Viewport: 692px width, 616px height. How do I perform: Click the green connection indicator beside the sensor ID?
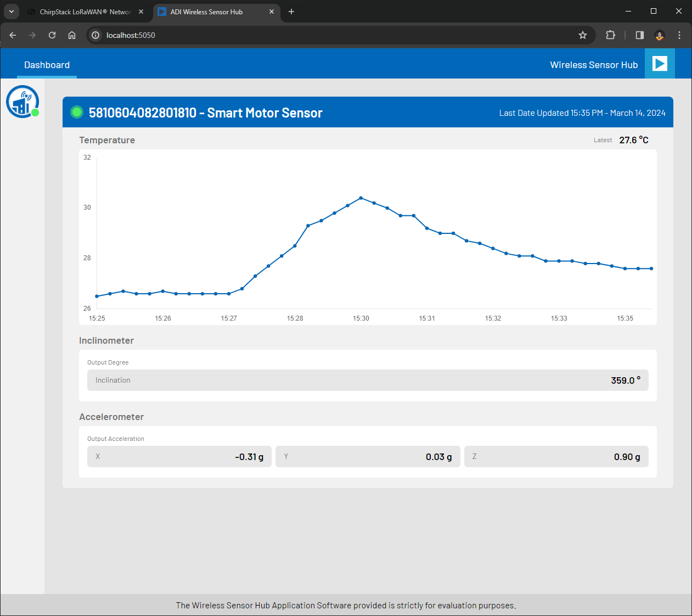(x=77, y=112)
